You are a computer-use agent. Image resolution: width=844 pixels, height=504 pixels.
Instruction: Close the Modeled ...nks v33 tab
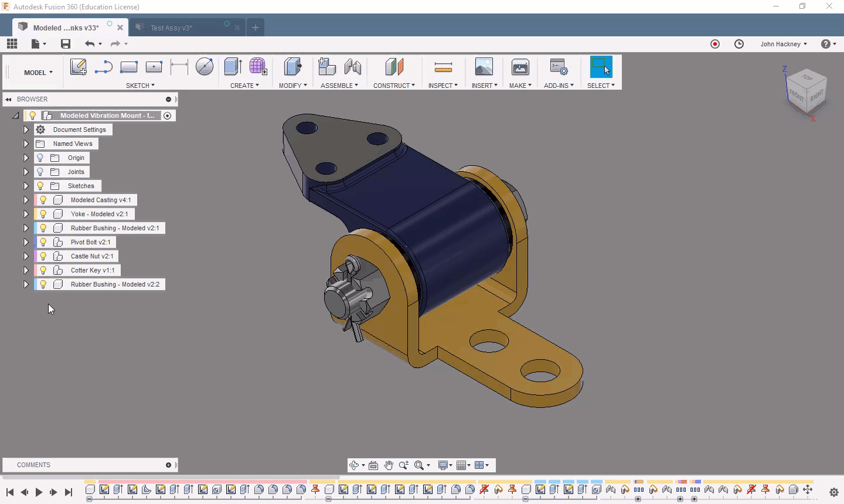click(120, 28)
